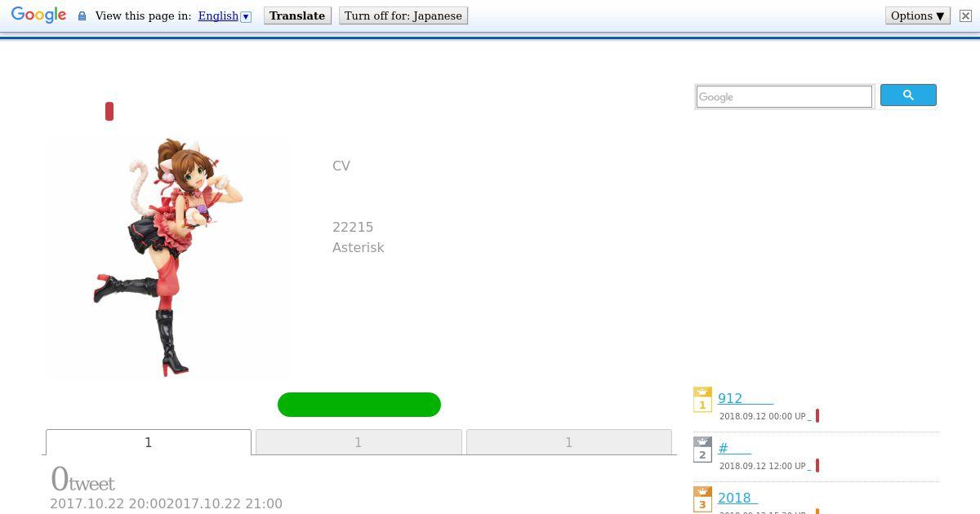Click the green rounded button
This screenshot has width=980, height=514.
359,405
